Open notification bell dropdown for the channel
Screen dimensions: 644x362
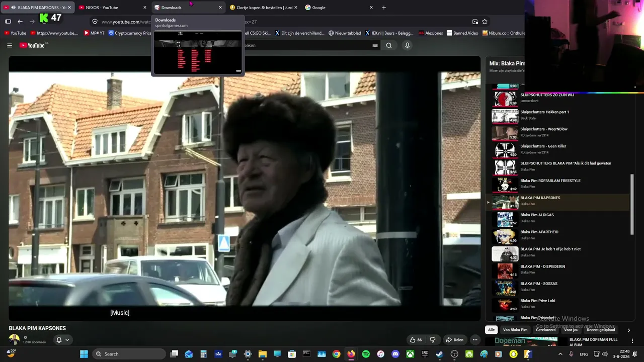tap(62, 340)
